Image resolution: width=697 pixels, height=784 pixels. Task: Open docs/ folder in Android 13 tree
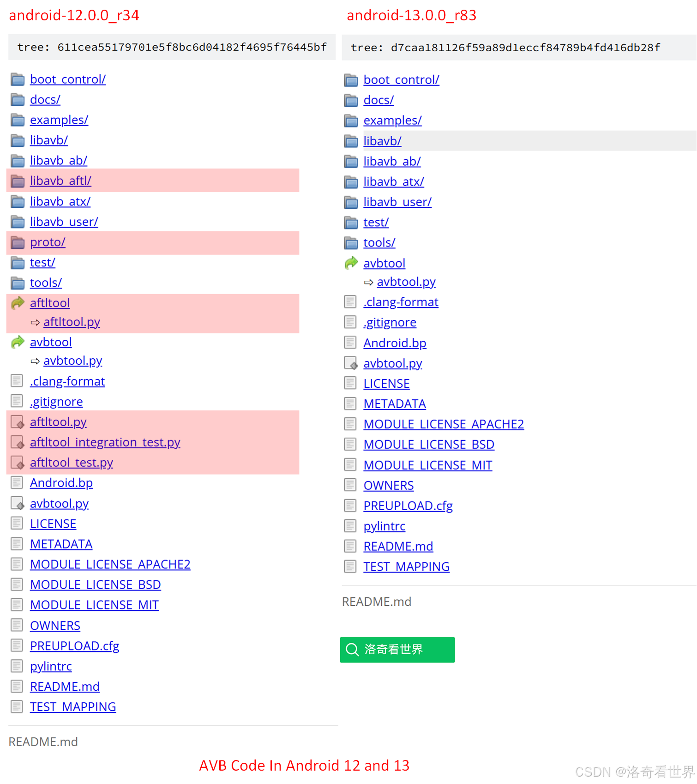point(379,100)
